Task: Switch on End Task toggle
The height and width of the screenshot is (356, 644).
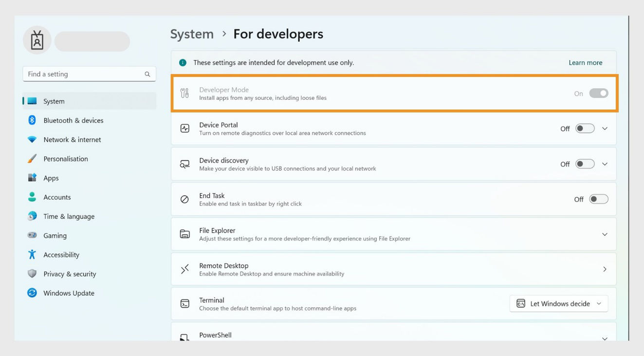Action: click(599, 199)
